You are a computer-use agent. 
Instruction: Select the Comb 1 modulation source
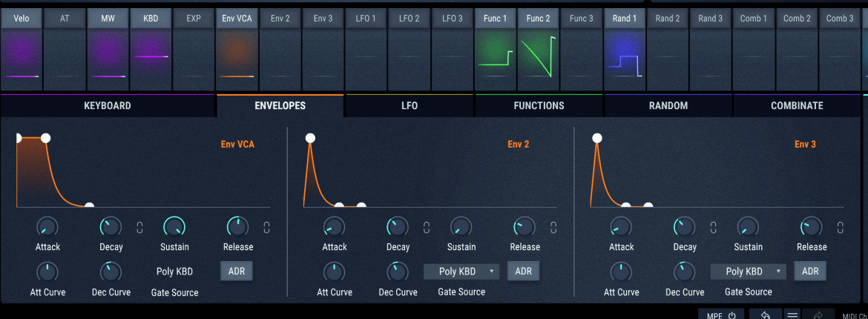pyautogui.click(x=754, y=19)
